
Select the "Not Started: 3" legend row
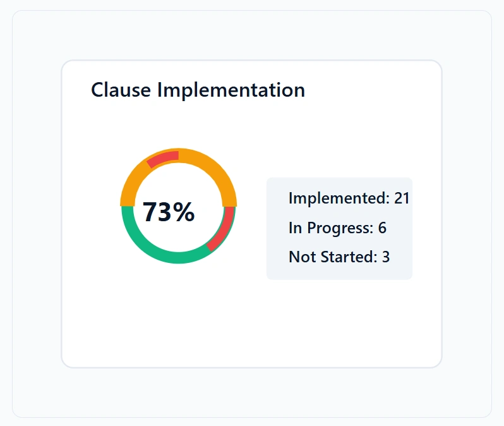pos(339,257)
